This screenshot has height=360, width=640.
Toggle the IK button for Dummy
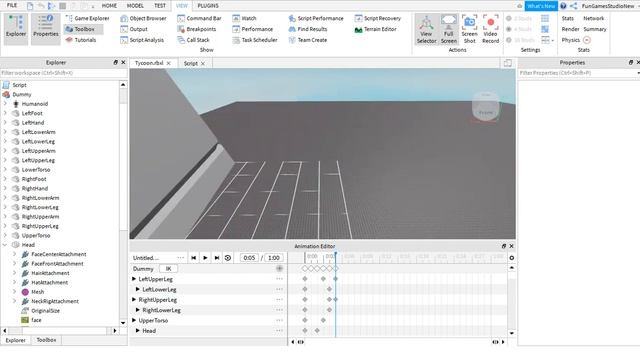[168, 269]
